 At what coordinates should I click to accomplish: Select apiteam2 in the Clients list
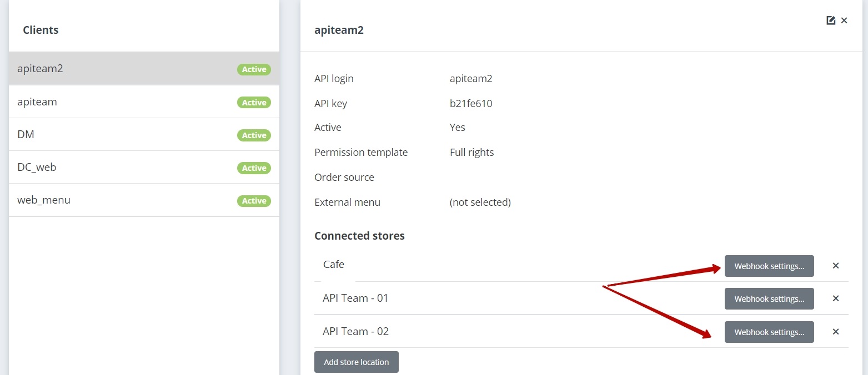click(41, 69)
